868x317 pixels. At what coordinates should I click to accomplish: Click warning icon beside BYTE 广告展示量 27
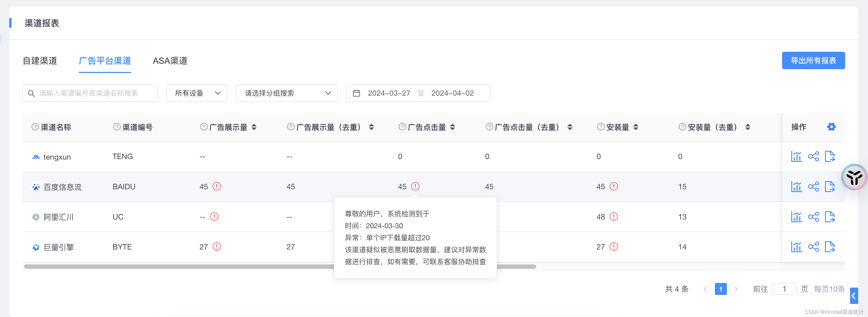(x=217, y=246)
